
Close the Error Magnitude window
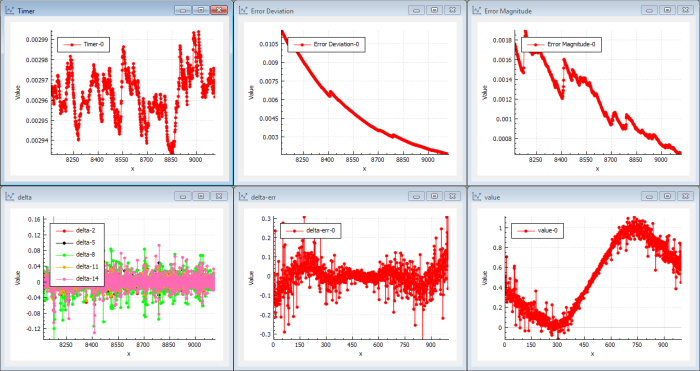pyautogui.click(x=685, y=10)
